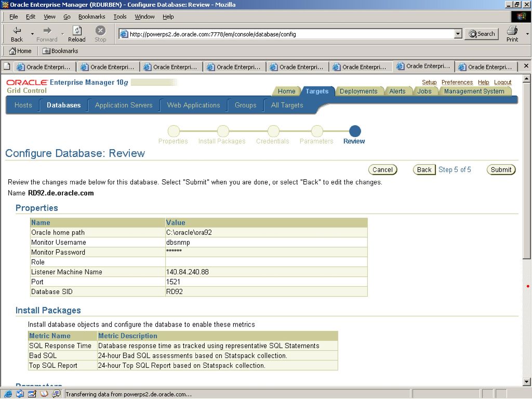Open the View menu

coord(49,17)
